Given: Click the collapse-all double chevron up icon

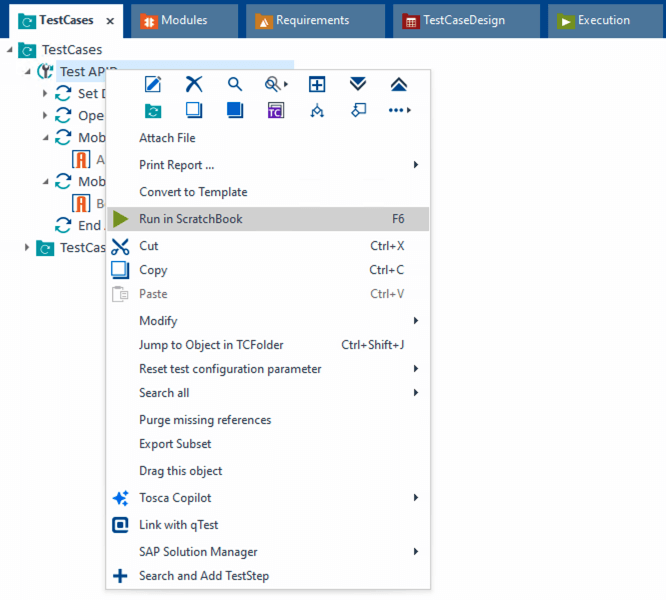Looking at the screenshot, I should coord(399,84).
